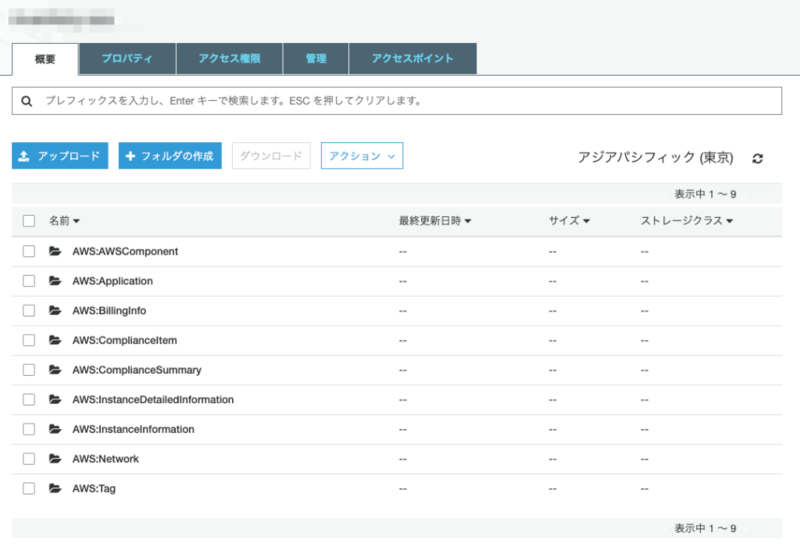The height and width of the screenshot is (547, 800).
Task: Open the AWS:InstanceDetailedInformation folder link
Action: pyautogui.click(x=153, y=399)
